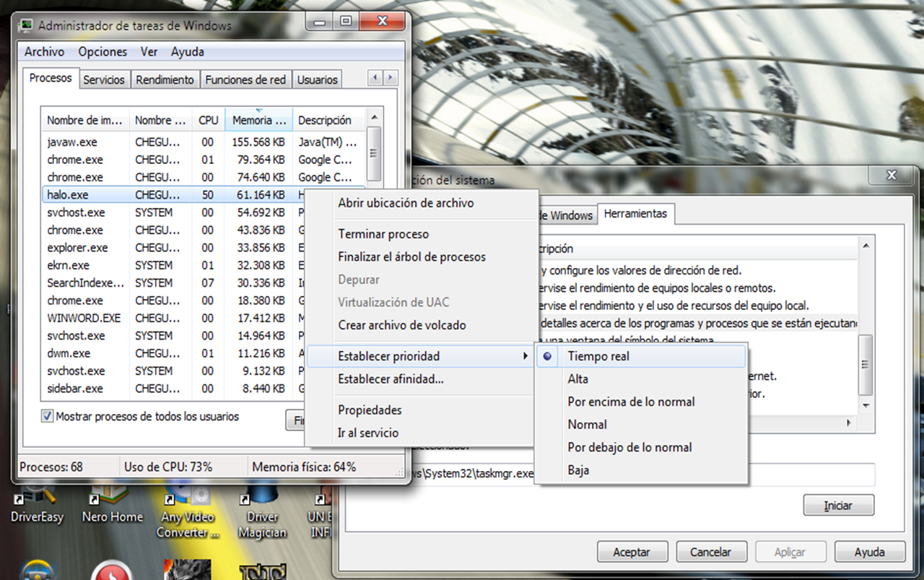Sort by Nombre de usuario column header

(x=161, y=120)
